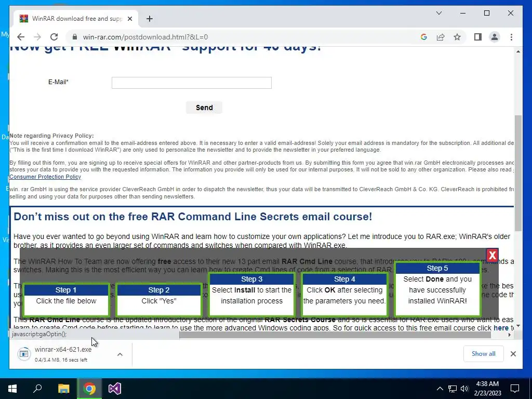Dismiss the downloads bar
This screenshot has height=399, width=532.
coord(513,354)
